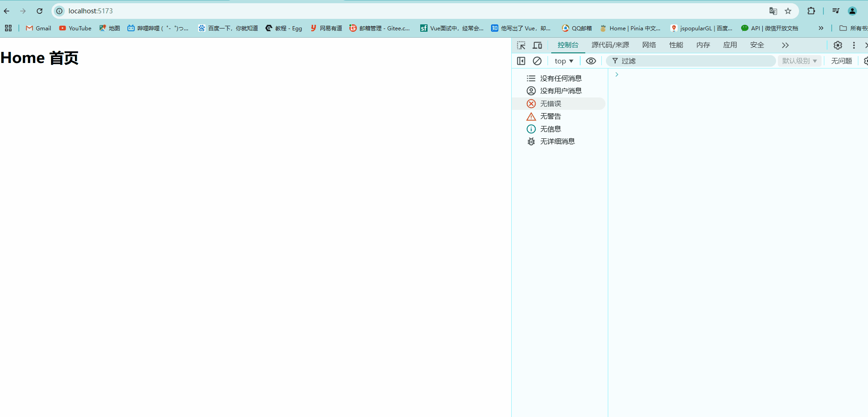The width and height of the screenshot is (868, 417).
Task: Open the QQ邮箱 bookmark
Action: (577, 28)
